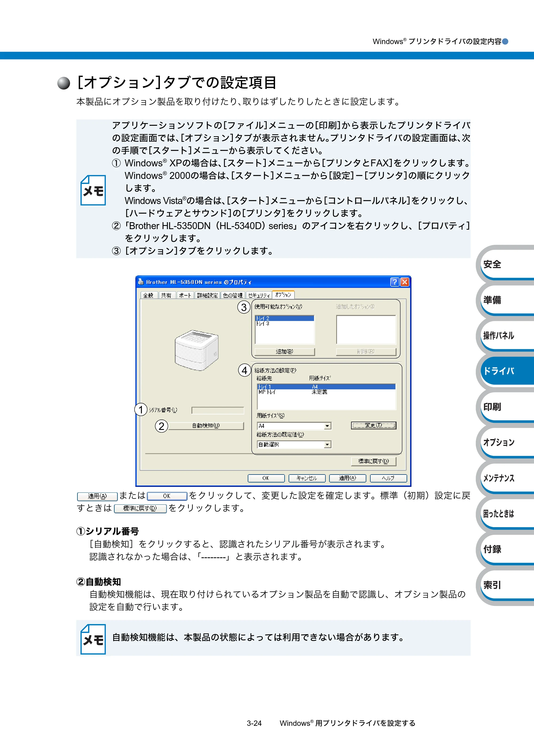Click the added options list box
The width and height of the screenshot is (534, 756).
[x=366, y=330]
